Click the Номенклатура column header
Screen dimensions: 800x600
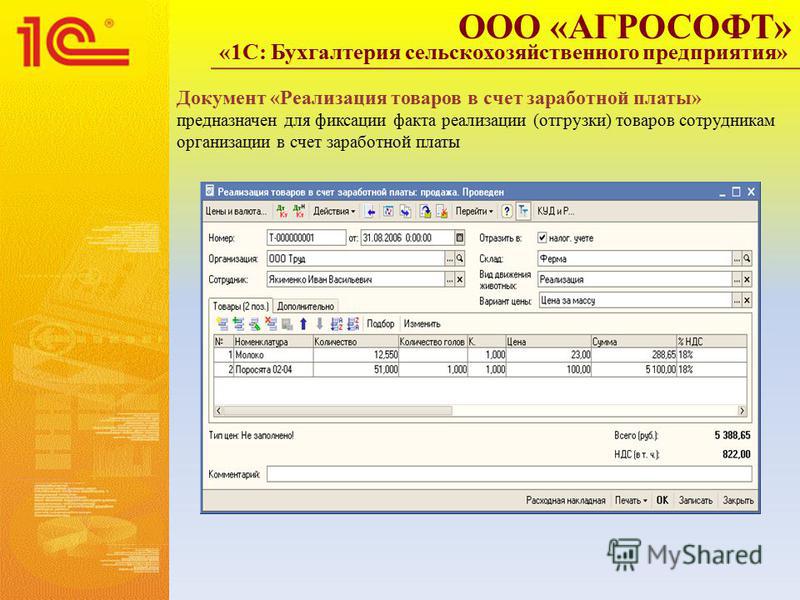[x=273, y=342]
